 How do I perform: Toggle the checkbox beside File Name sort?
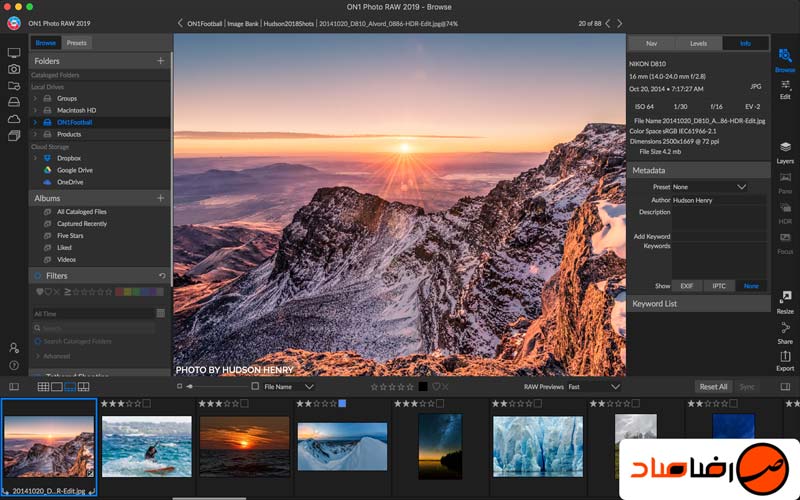255,386
